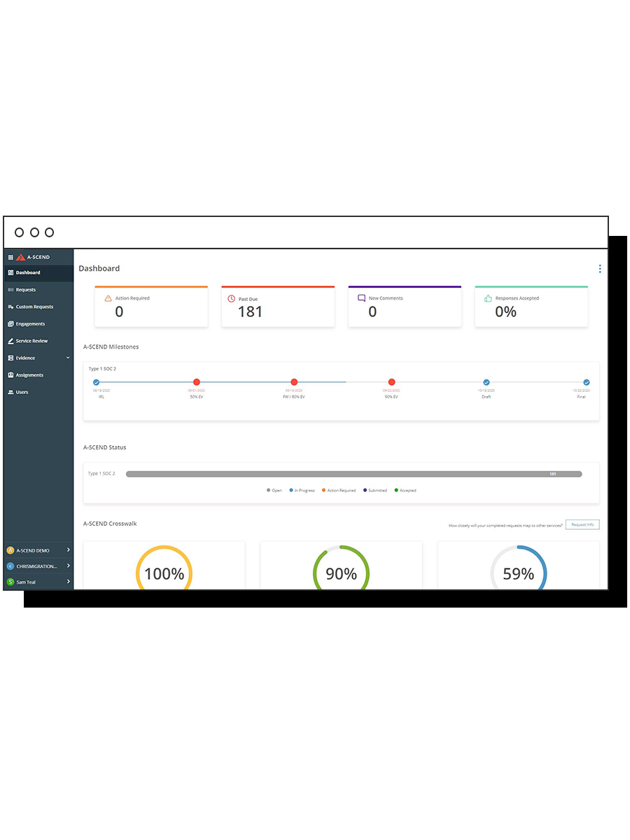This screenshot has width=630, height=840.
Task: Open the Past Due 181 card
Action: click(x=278, y=306)
